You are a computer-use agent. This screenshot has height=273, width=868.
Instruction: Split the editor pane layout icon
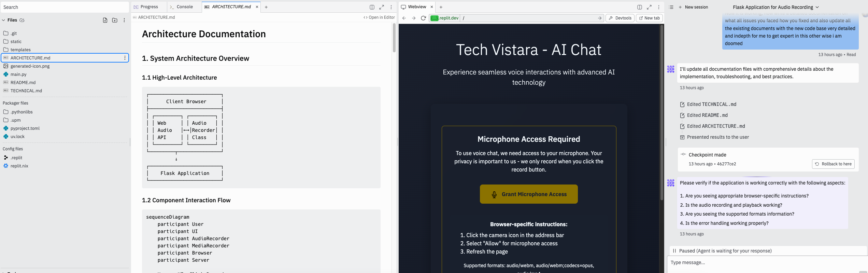tap(372, 7)
